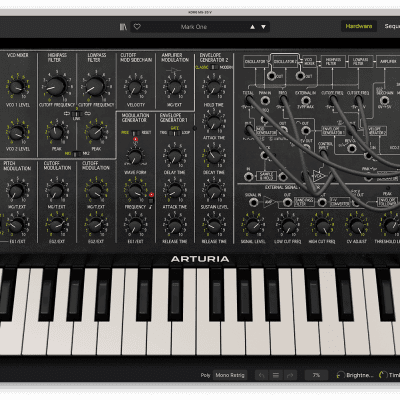Click the CONTROL INPUT jack of the VCA
Viewport: 400px width, 400px height.
point(323,154)
